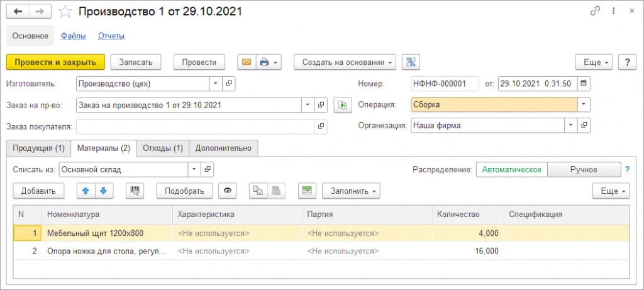Click the barcode scanner icon
This screenshot has width=644, height=290.
click(x=135, y=191)
